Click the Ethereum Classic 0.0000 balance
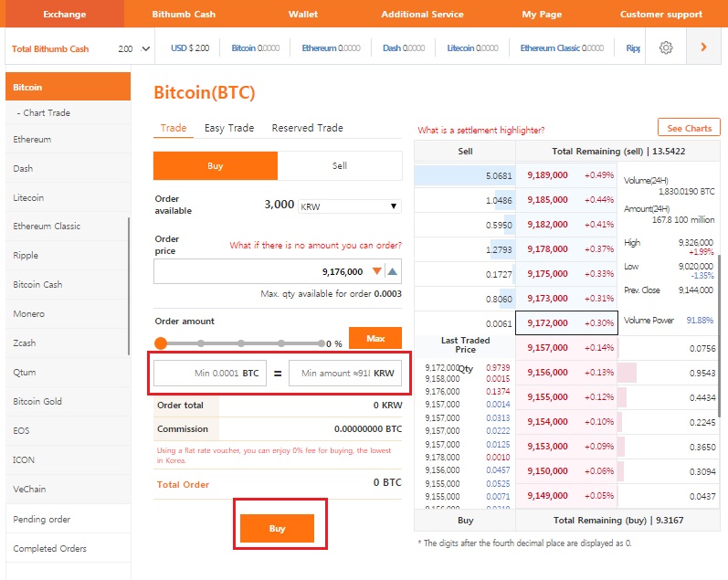This screenshot has height=580, width=728. [x=562, y=47]
